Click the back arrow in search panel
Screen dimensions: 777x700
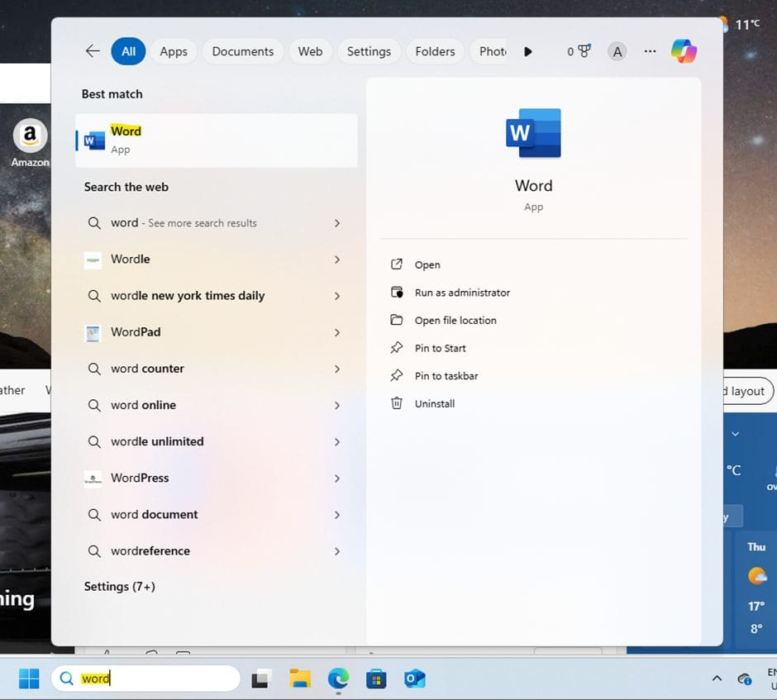click(x=93, y=51)
